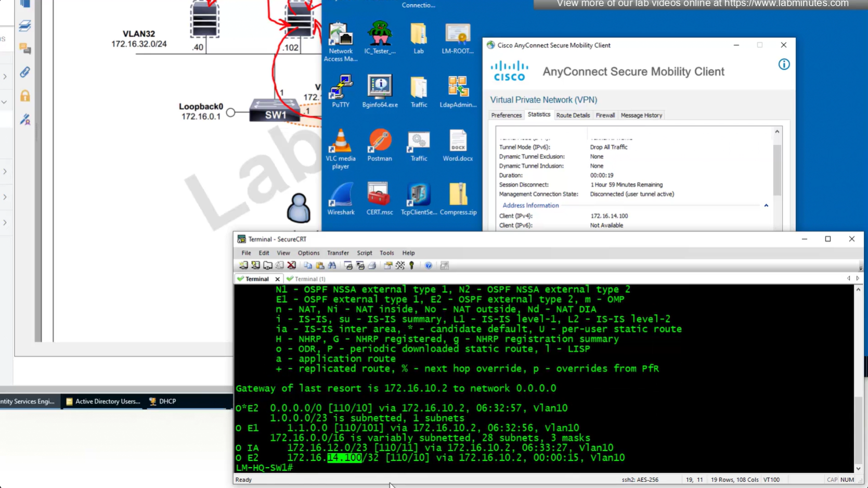Click the AnyConnect info icon
The width and height of the screenshot is (868, 488).
pyautogui.click(x=784, y=65)
